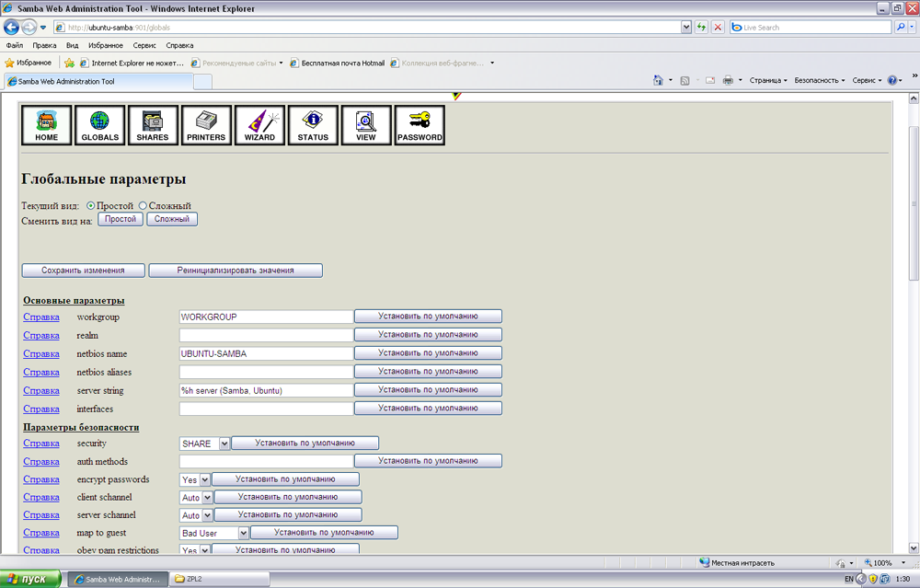Click the netbios name input field

(x=266, y=353)
